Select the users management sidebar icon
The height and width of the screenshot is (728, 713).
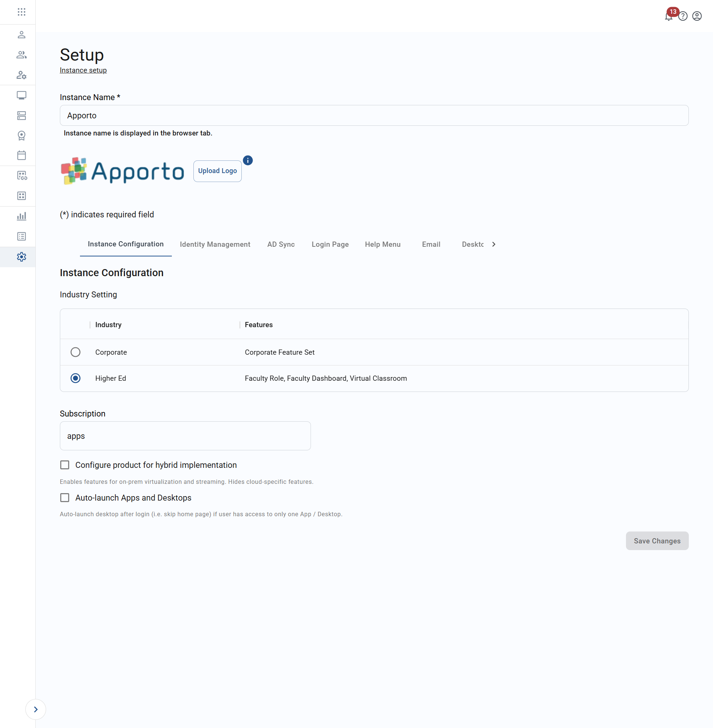(x=21, y=55)
